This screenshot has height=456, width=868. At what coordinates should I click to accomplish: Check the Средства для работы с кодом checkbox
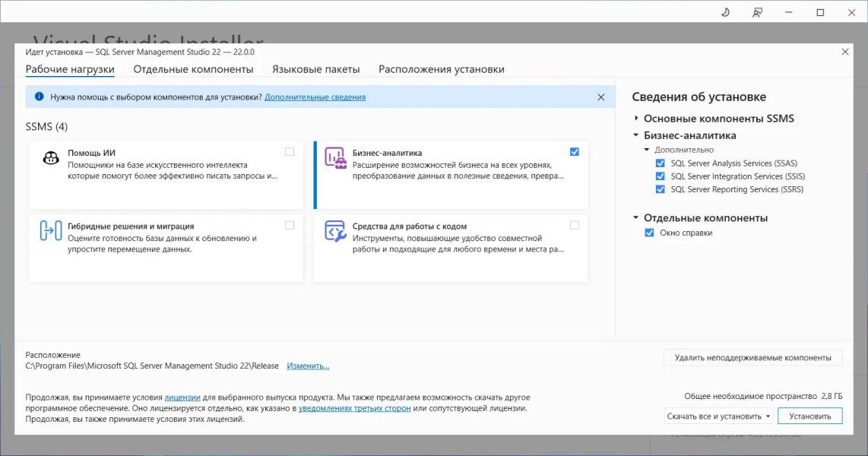(574, 225)
